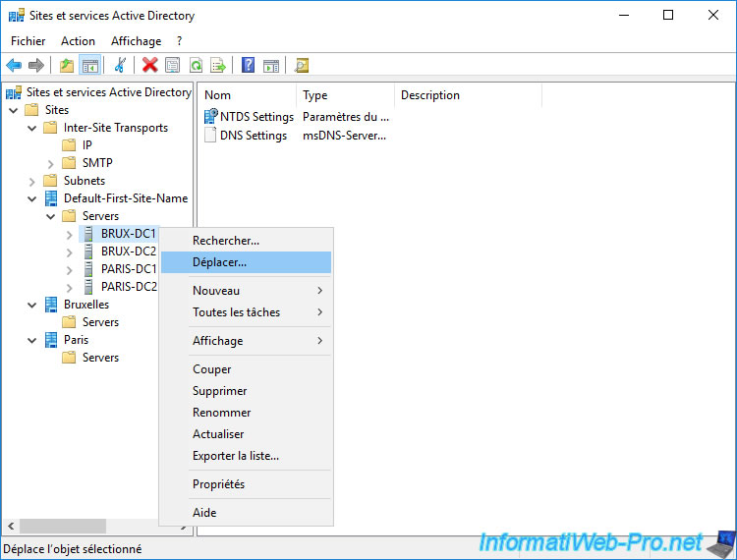Expand the Subnets tree node
The height and width of the screenshot is (560, 737).
pyautogui.click(x=32, y=181)
